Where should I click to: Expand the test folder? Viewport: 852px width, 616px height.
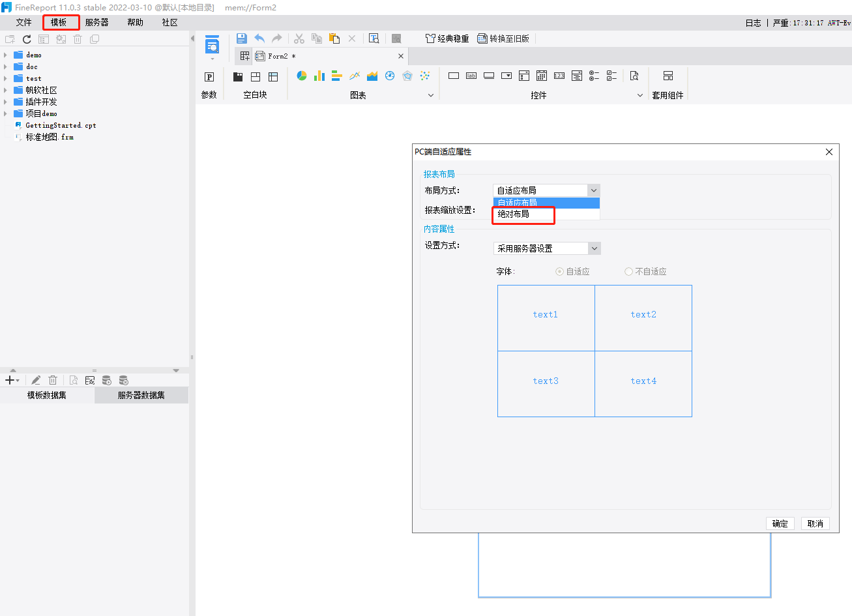click(x=5, y=78)
